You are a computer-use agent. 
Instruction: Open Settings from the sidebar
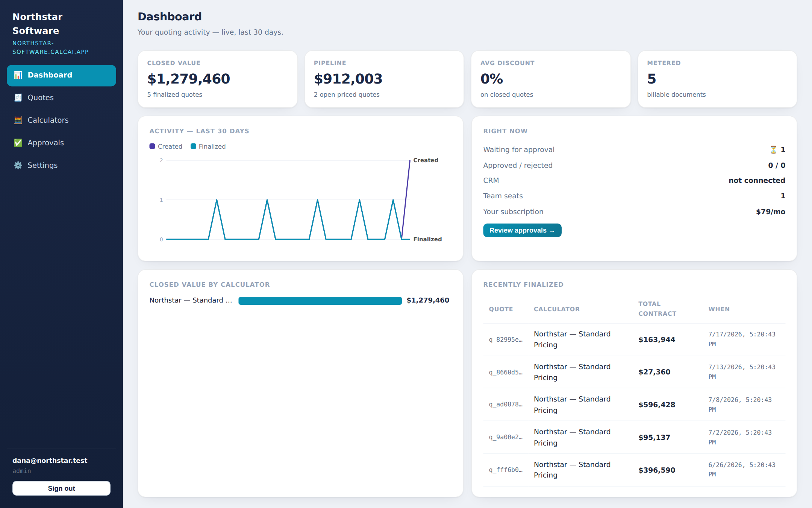pyautogui.click(x=61, y=166)
